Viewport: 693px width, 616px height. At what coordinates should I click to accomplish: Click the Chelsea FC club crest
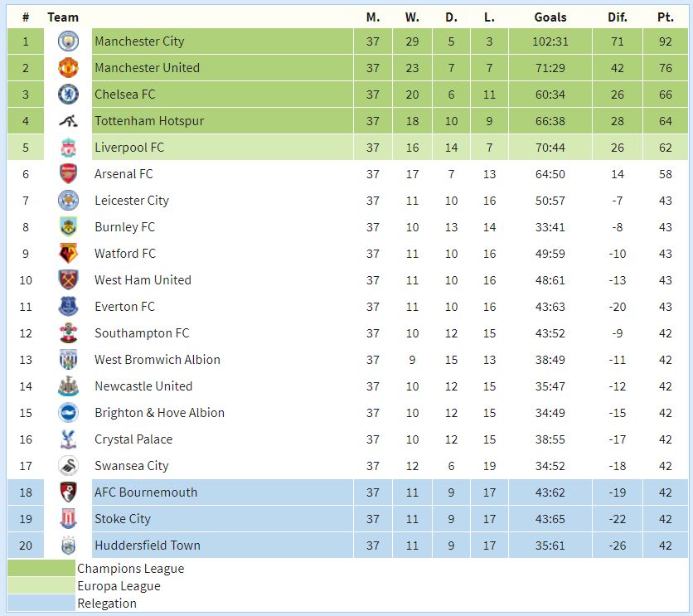(x=69, y=95)
